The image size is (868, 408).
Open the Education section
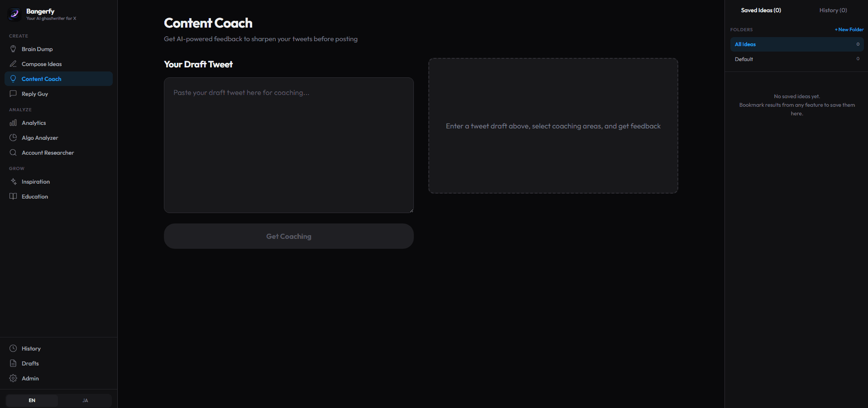35,196
